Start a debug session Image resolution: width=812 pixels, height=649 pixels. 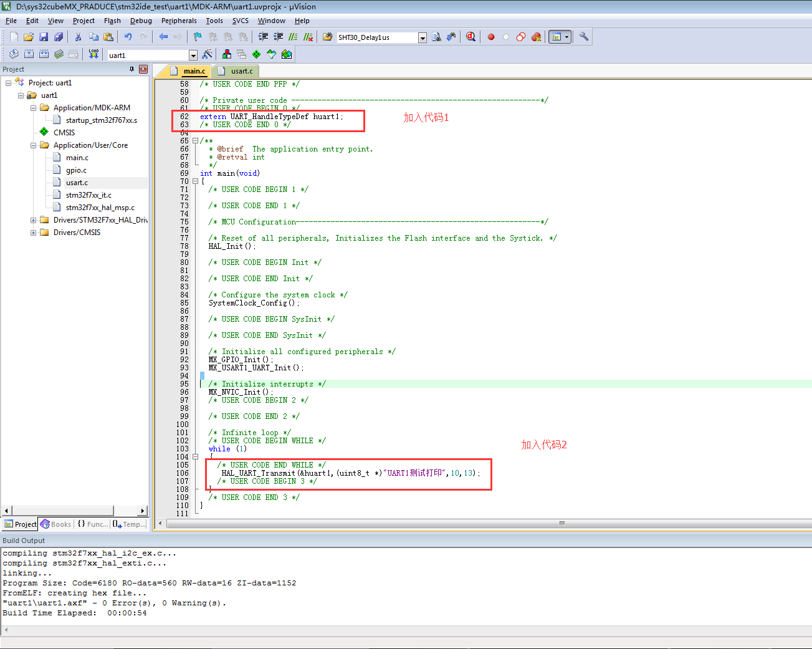tap(470, 36)
